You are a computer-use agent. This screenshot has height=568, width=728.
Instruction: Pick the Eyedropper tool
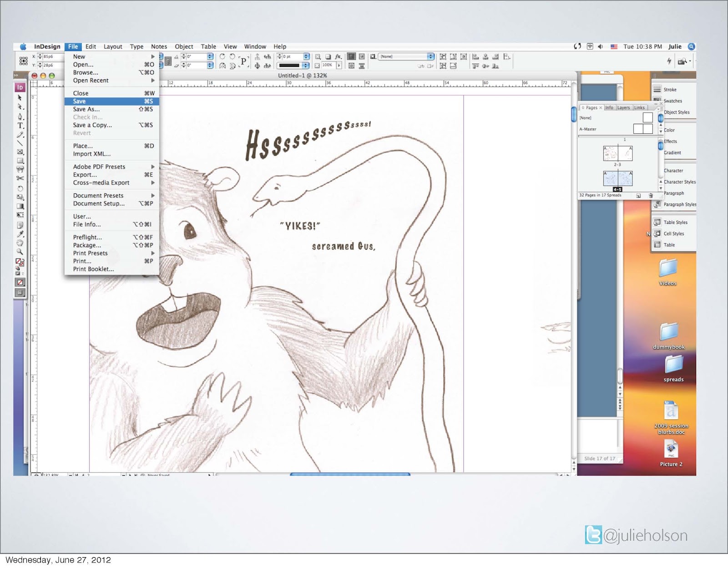coord(20,234)
